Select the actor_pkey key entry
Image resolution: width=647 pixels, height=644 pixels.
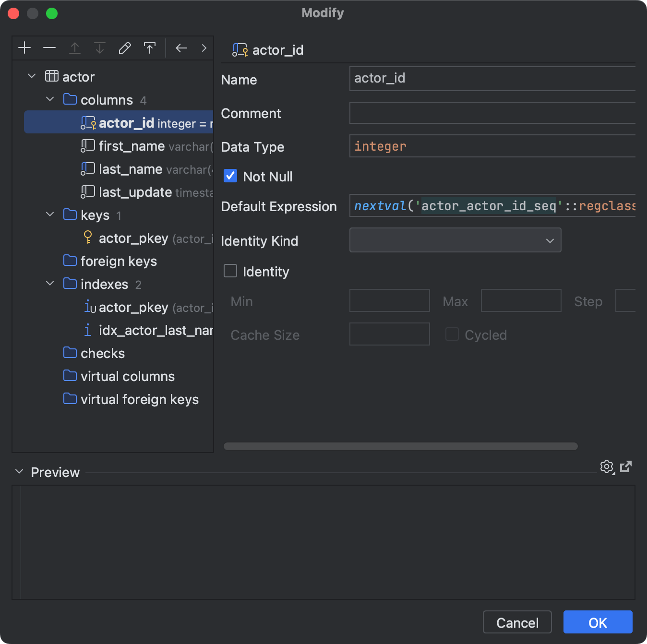(133, 238)
